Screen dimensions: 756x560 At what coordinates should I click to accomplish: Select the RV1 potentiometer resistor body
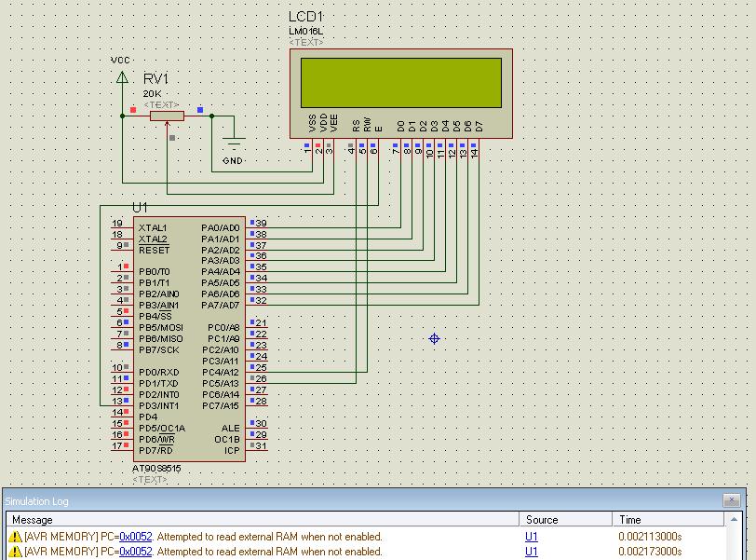[167, 116]
